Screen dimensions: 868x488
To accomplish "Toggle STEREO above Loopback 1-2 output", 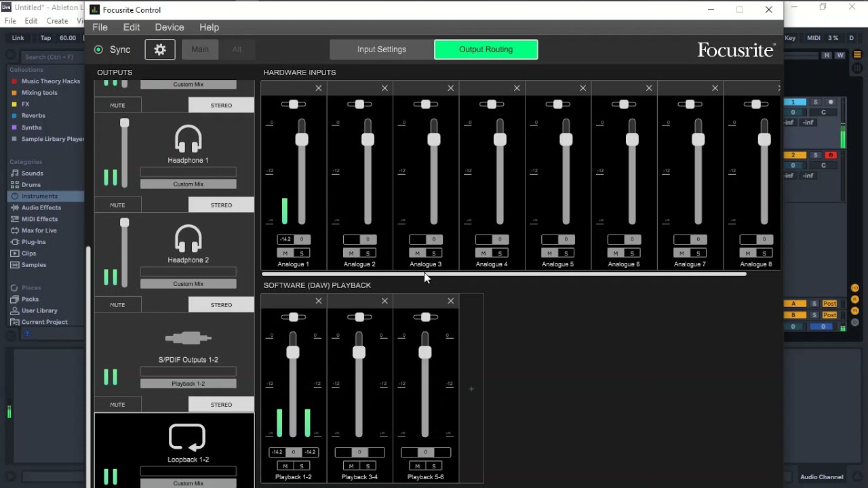I will 221,405.
